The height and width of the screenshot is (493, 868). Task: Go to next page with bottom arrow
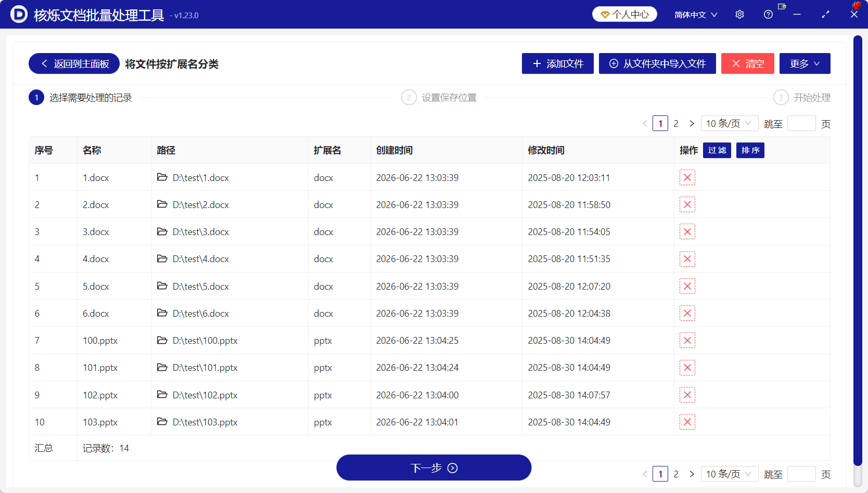pos(692,474)
